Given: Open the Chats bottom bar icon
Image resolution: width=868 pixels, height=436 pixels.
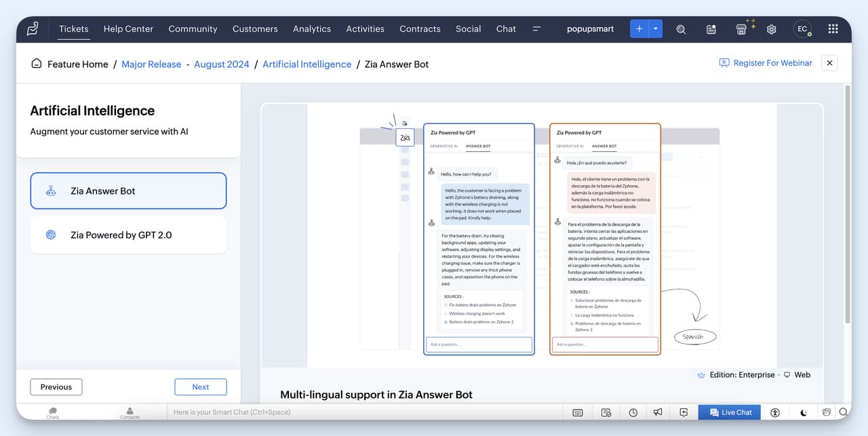Looking at the screenshot, I should (53, 412).
